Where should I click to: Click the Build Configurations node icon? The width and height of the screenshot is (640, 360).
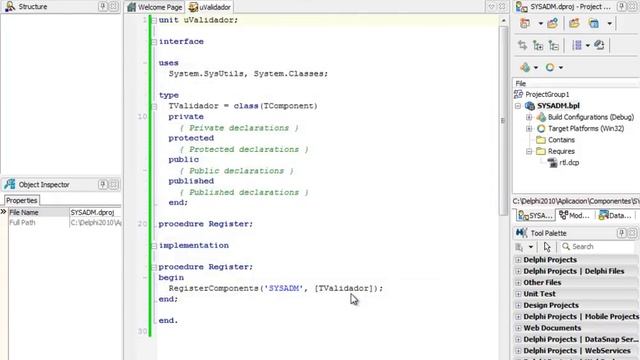(541, 117)
